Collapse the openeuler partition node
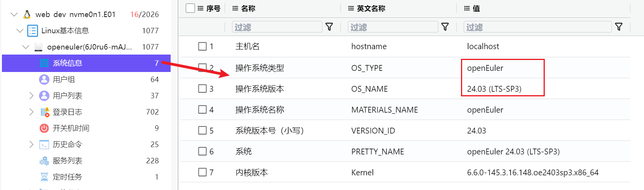The width and height of the screenshot is (644, 190). click(x=26, y=47)
